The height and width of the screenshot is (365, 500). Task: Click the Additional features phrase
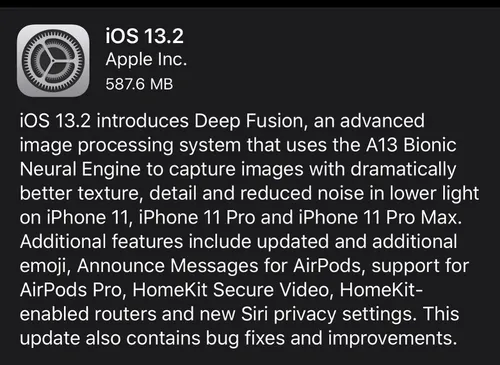102,242
